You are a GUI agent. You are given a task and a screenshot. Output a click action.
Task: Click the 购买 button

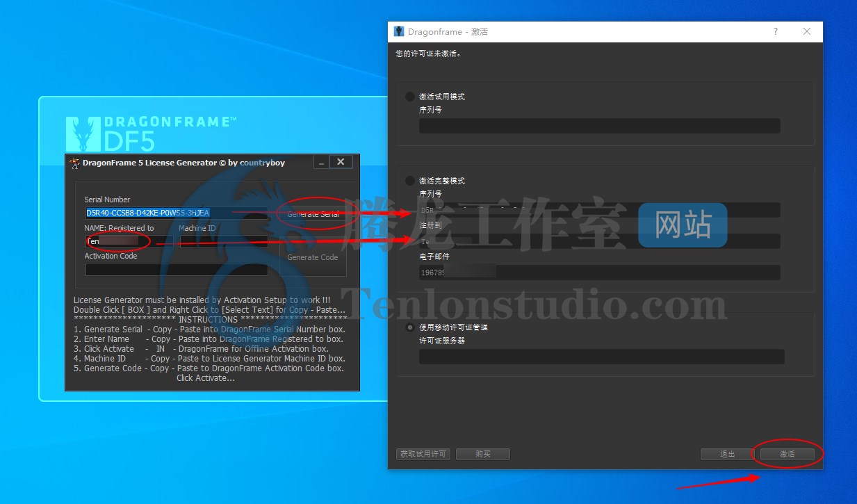pos(483,454)
